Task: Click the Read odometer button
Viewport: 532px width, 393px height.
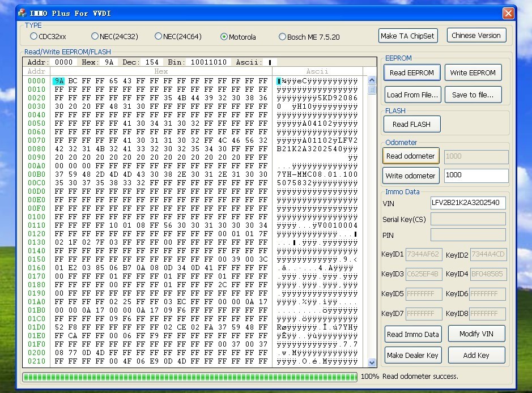Action: click(x=411, y=156)
